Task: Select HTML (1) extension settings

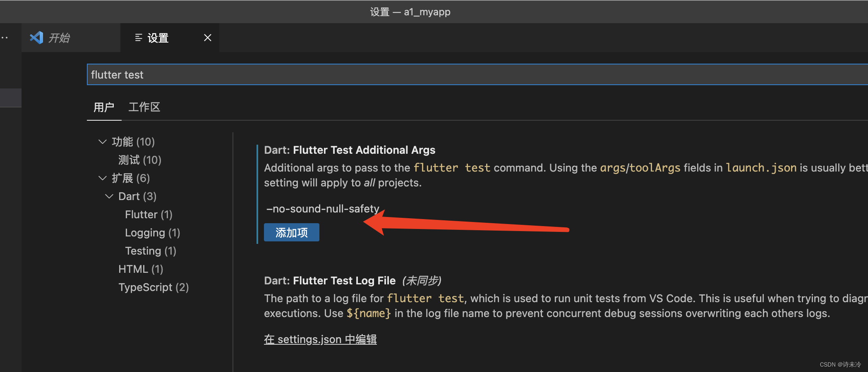Action: (141, 269)
